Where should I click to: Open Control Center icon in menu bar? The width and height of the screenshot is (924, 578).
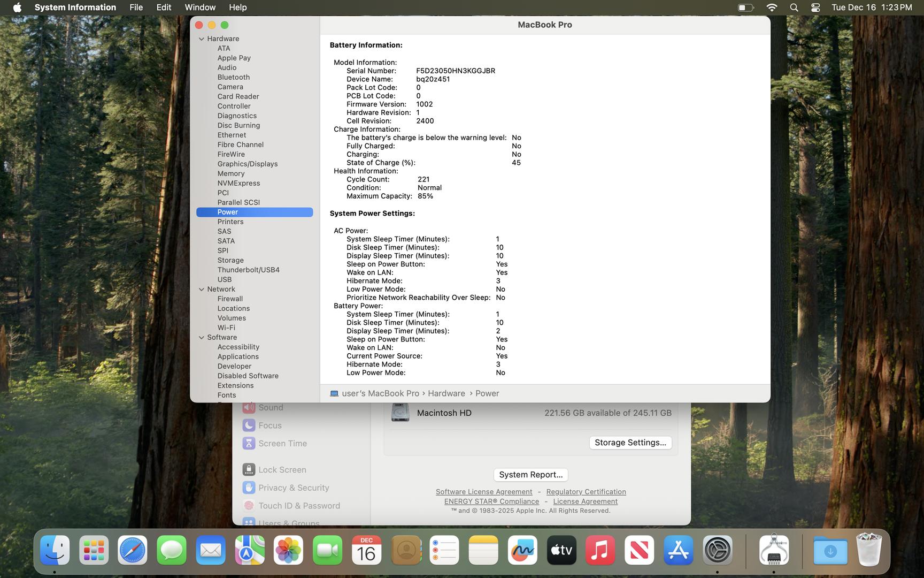[815, 7]
